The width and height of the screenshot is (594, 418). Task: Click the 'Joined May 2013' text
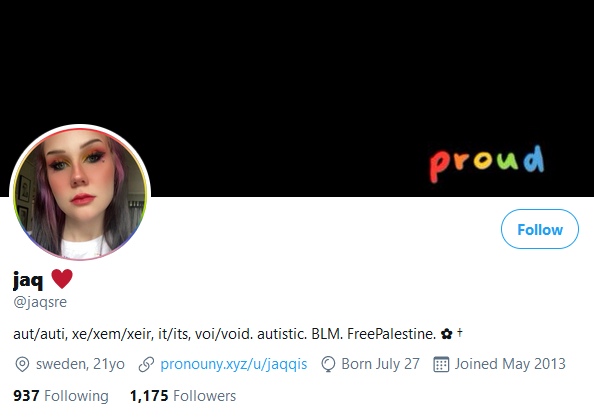click(x=510, y=364)
